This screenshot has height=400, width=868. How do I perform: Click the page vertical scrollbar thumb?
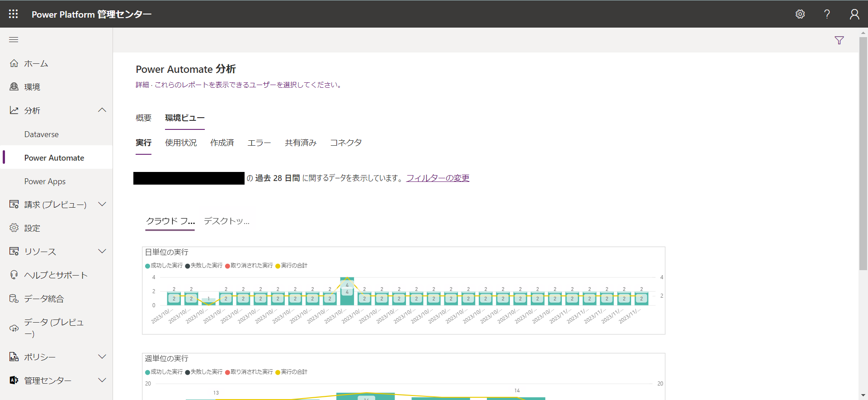863,154
